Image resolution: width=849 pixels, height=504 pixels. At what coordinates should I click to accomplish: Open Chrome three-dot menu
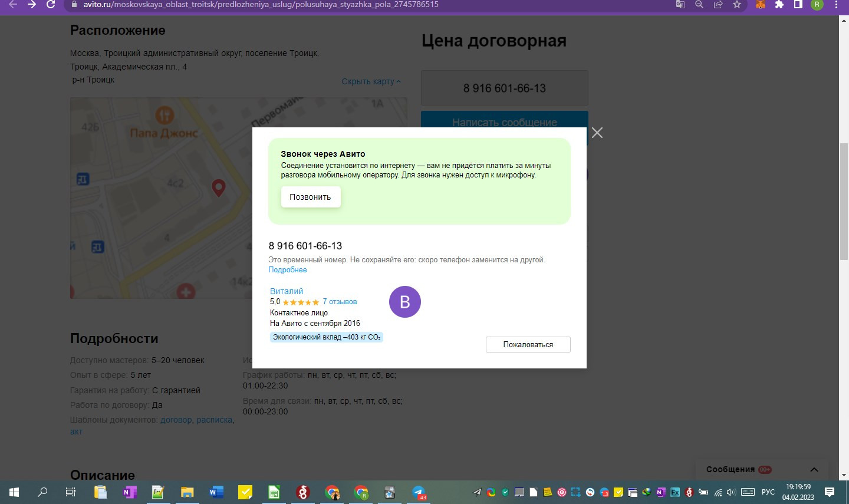[x=836, y=4]
